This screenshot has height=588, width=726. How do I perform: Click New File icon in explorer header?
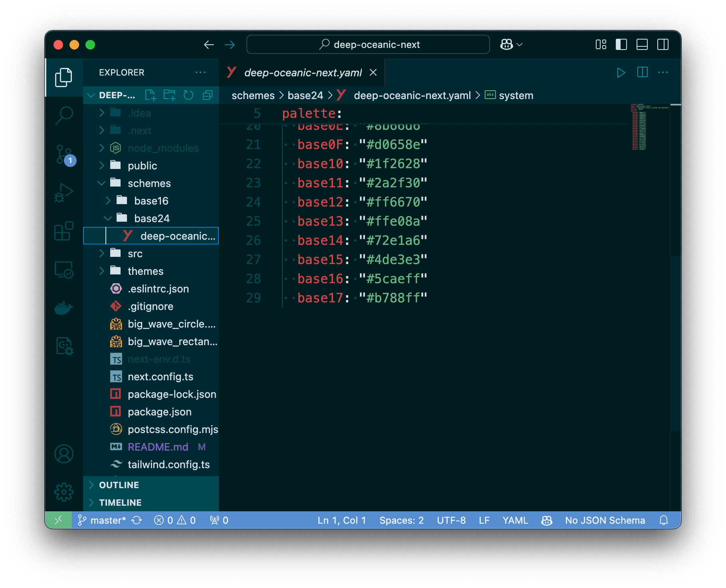tap(150, 95)
